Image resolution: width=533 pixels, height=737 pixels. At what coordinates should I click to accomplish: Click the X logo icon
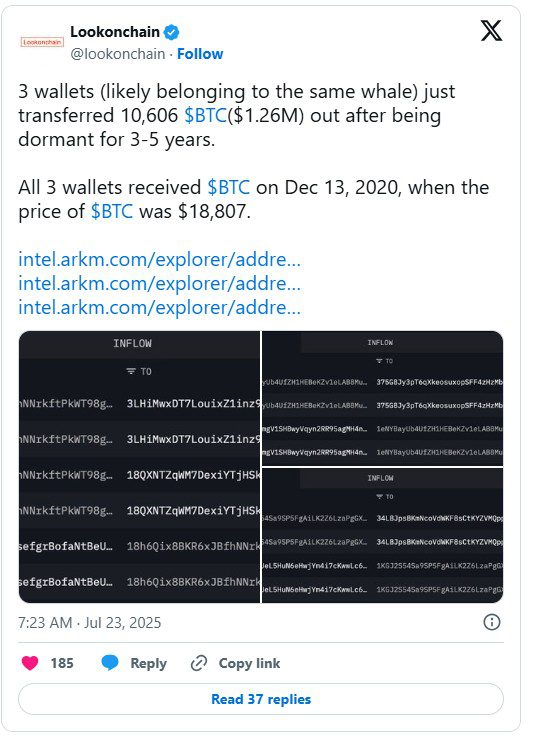tap(492, 31)
